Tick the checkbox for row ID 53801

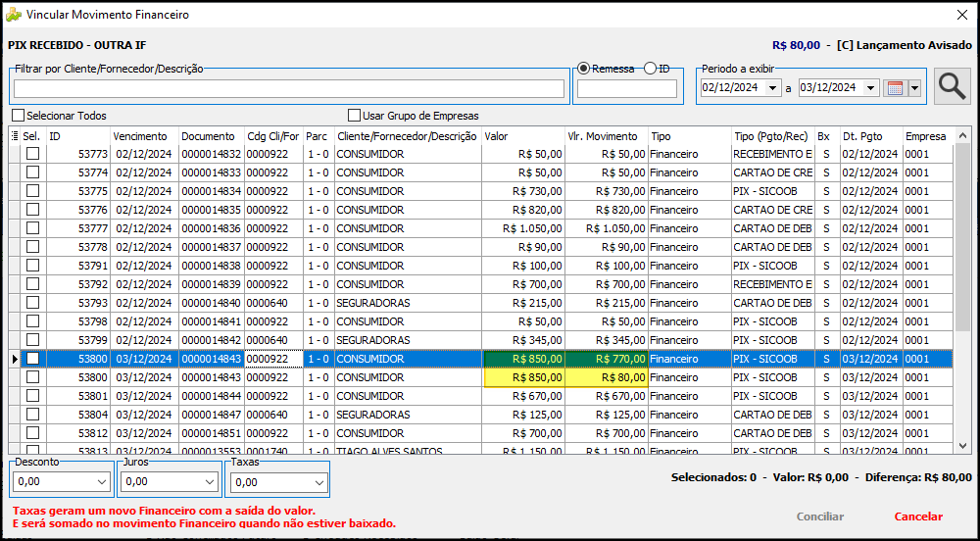(32, 395)
